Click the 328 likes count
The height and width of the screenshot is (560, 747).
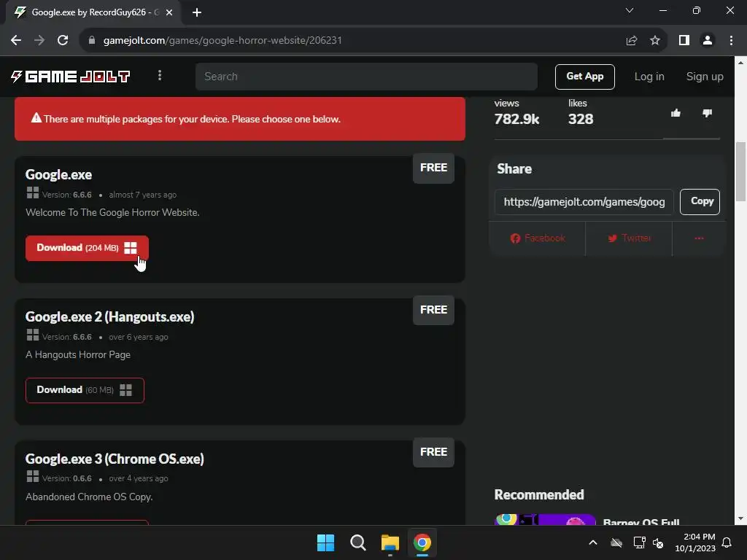[x=581, y=119]
